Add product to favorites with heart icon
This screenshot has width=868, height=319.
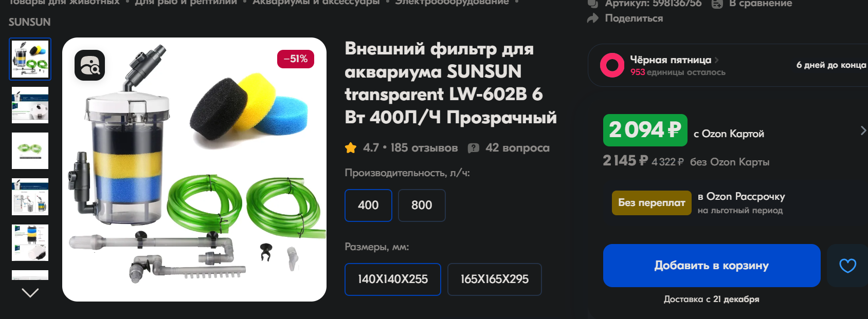847,266
